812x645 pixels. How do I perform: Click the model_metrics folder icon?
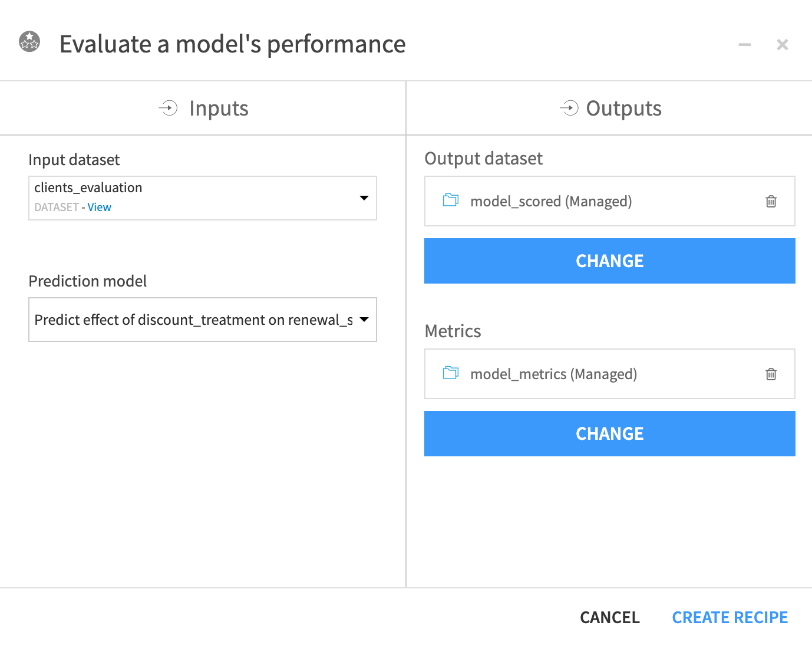[x=451, y=373]
